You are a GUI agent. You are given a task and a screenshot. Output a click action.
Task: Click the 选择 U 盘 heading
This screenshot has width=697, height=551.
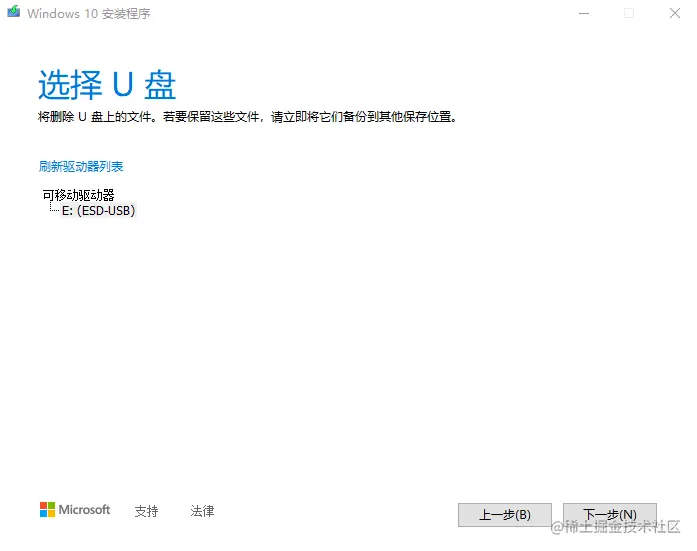point(107,84)
